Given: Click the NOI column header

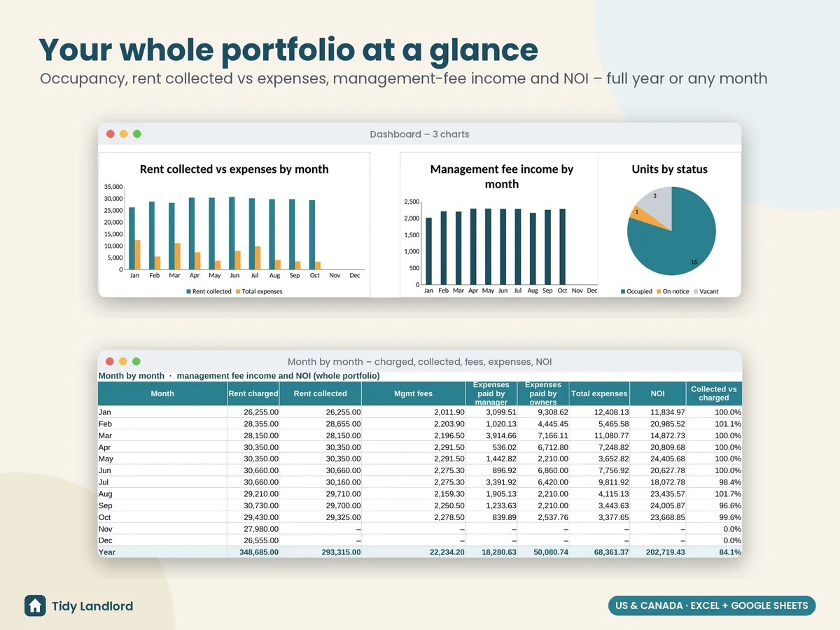Looking at the screenshot, I should (x=658, y=393).
